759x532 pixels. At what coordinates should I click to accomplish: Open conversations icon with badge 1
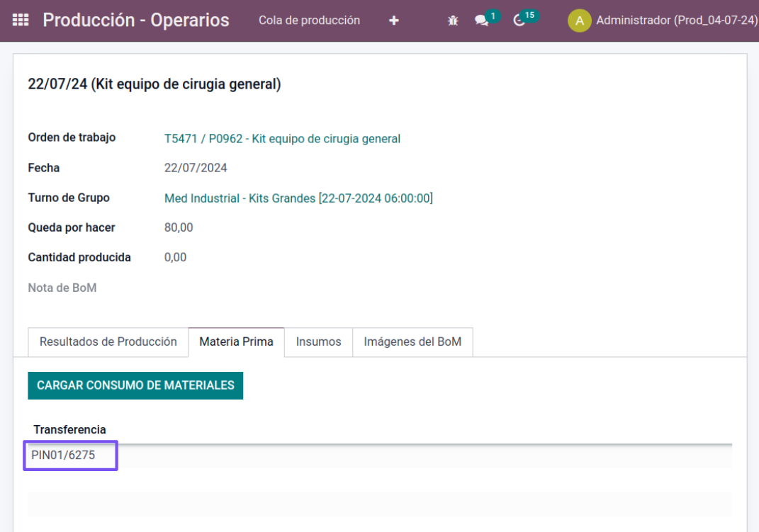(x=483, y=21)
